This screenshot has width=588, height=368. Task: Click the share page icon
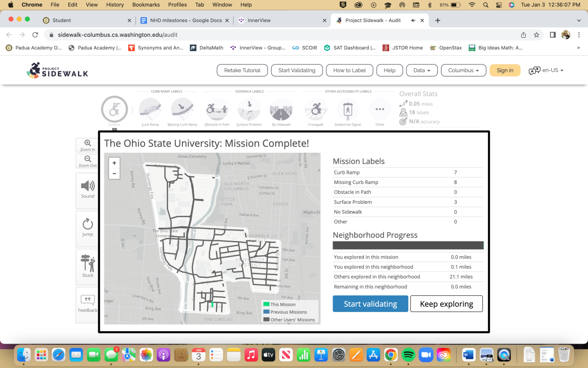(x=523, y=34)
